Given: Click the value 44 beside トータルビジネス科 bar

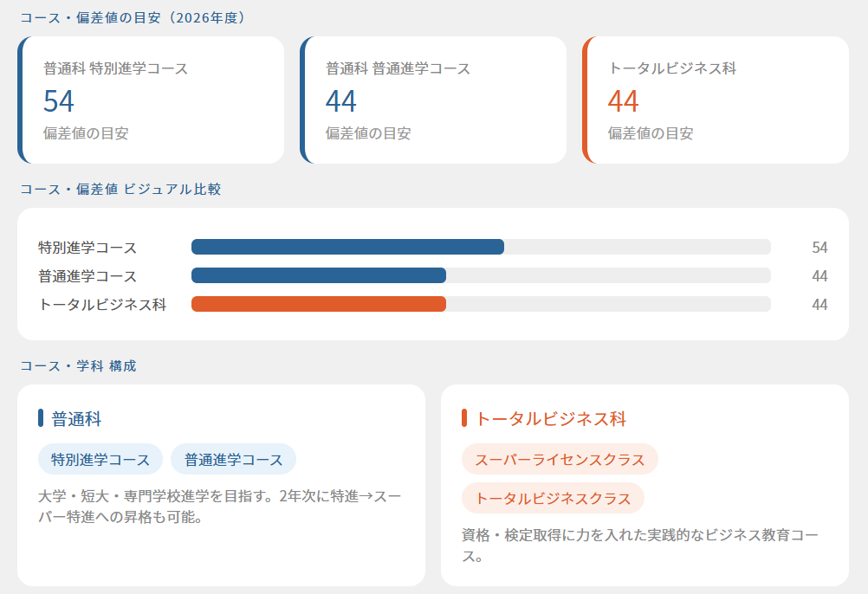Looking at the screenshot, I should coord(819,304).
